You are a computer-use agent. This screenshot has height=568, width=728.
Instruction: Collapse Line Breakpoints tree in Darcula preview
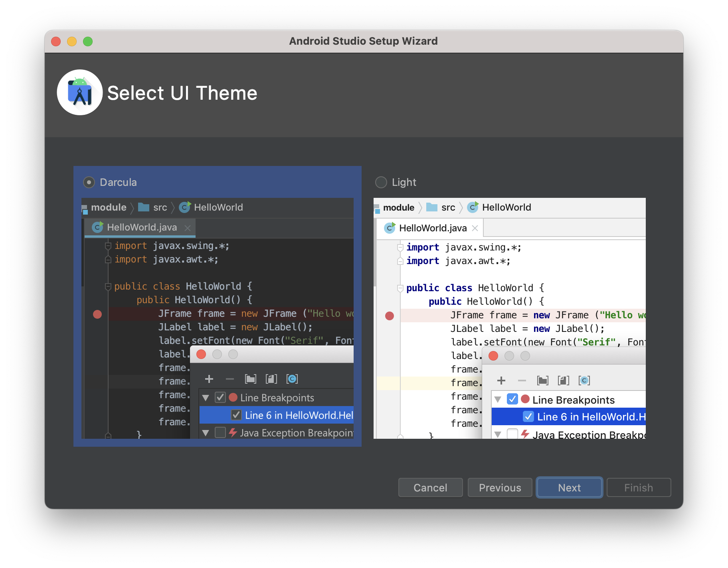tap(206, 398)
